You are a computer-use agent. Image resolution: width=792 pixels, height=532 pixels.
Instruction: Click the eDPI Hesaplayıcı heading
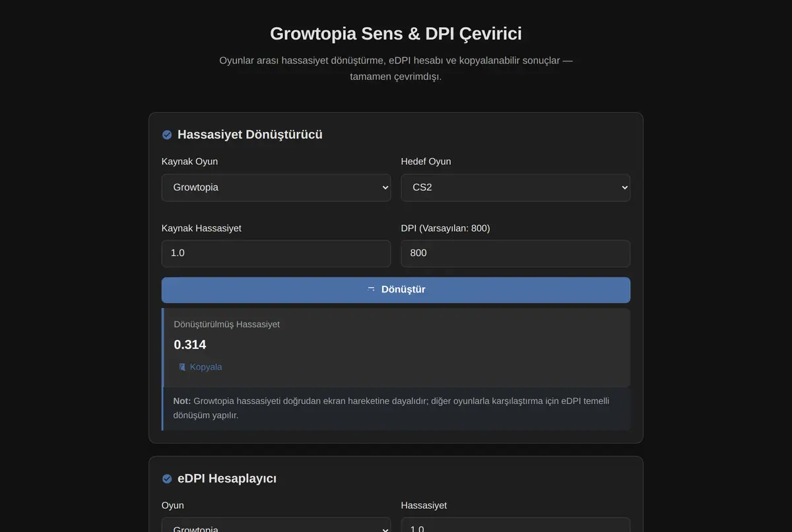(x=227, y=479)
